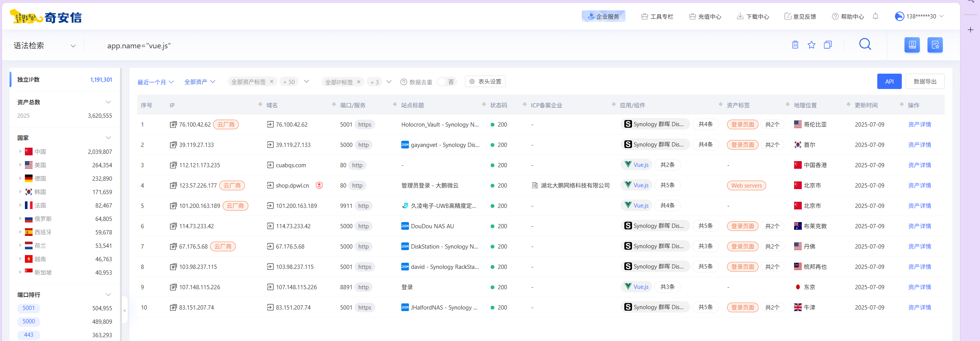Click the IP column sort icon
Viewport: 980px width, 341px height.
pyautogui.click(x=260, y=104)
